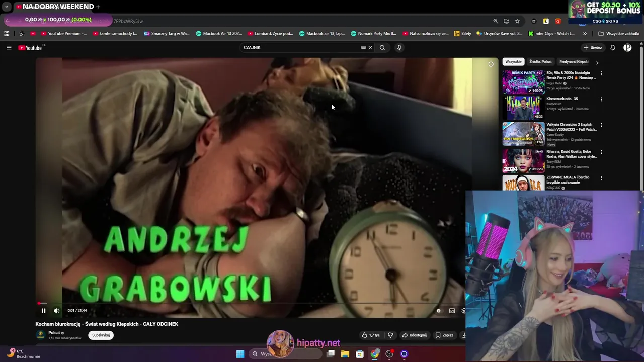
Task: Open Smaczny Targ w Wa... bookmark
Action: click(167, 34)
